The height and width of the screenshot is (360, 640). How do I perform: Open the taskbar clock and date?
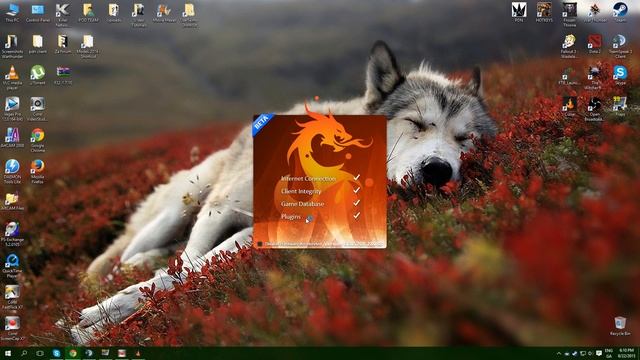click(x=626, y=353)
